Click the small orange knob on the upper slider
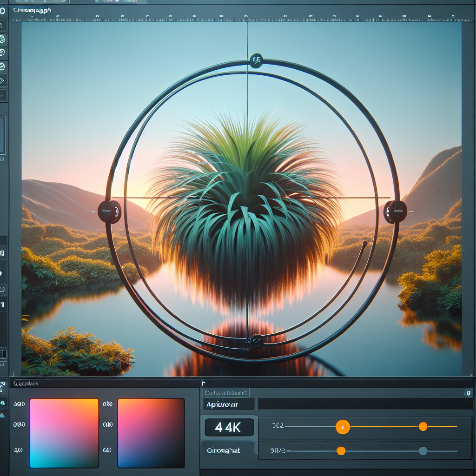 click(x=423, y=427)
